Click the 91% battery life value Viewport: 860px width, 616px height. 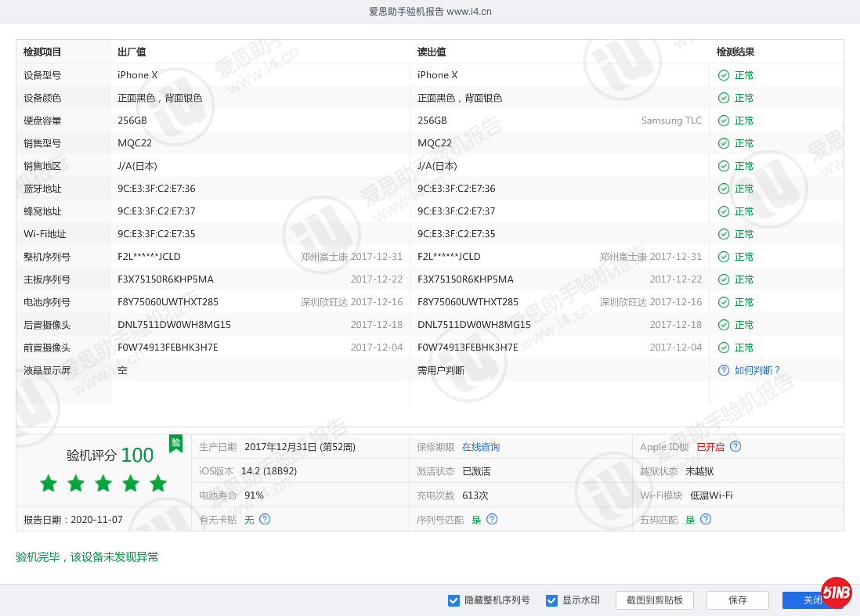point(254,495)
